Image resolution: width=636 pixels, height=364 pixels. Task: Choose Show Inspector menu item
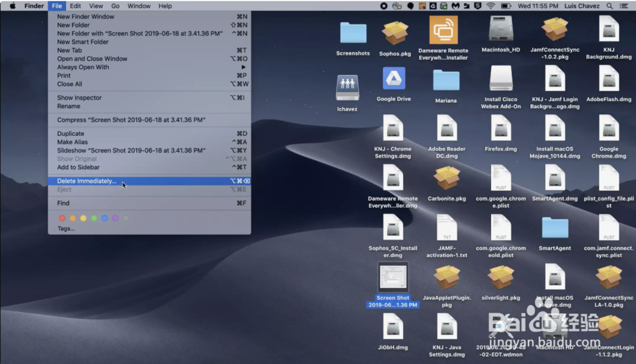coord(149,98)
